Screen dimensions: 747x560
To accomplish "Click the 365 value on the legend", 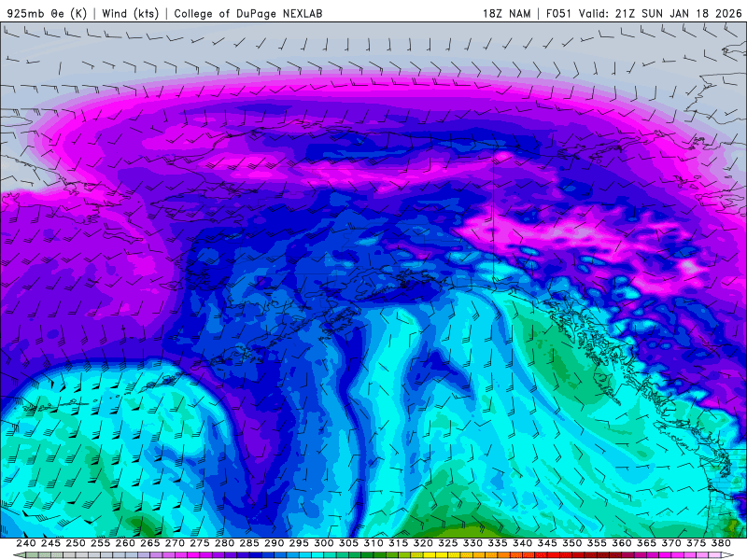I will [x=646, y=543].
